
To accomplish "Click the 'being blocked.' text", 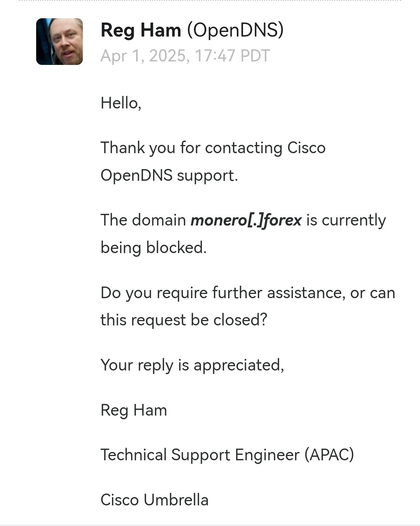I will [x=154, y=248].
